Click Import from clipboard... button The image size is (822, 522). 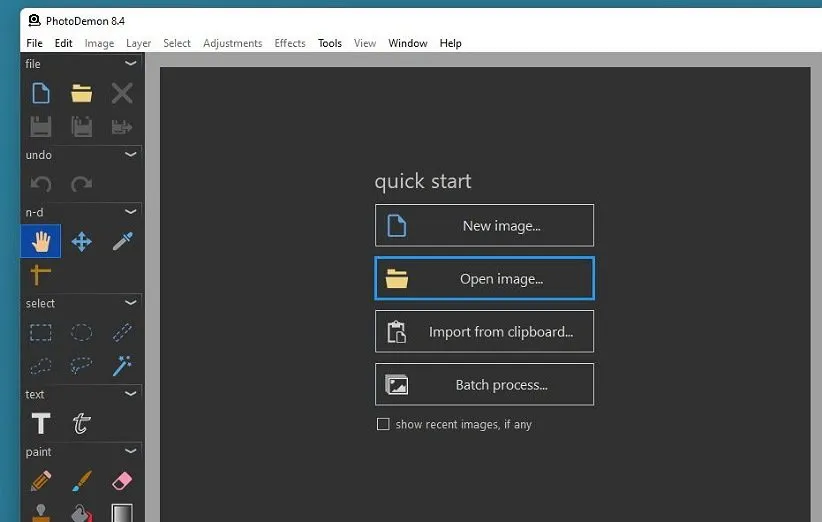pyautogui.click(x=484, y=332)
